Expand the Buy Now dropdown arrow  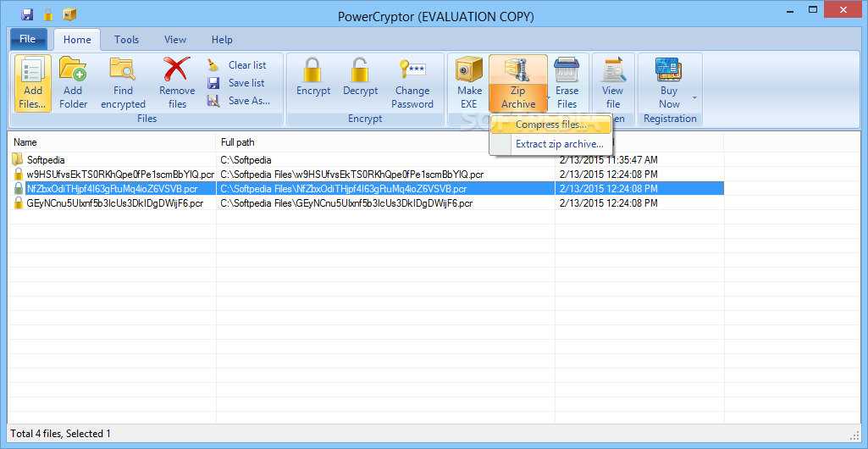694,97
